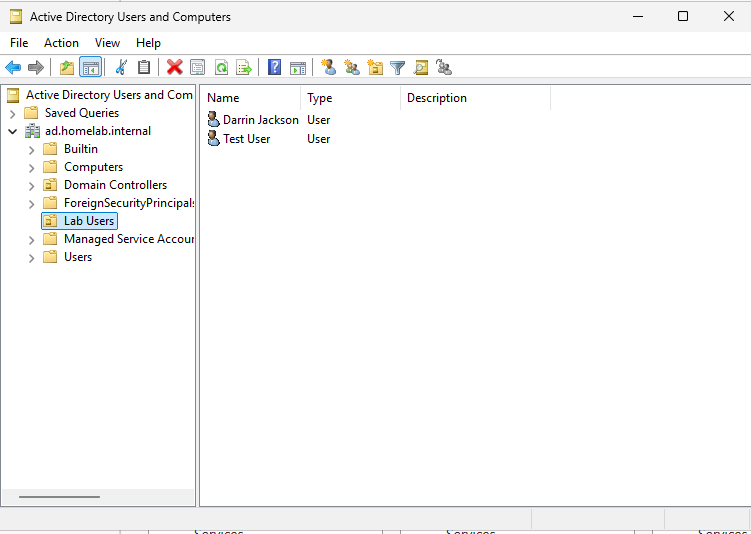The width and height of the screenshot is (751, 534).
Task: Open Help with the question mark icon
Action: click(x=274, y=68)
